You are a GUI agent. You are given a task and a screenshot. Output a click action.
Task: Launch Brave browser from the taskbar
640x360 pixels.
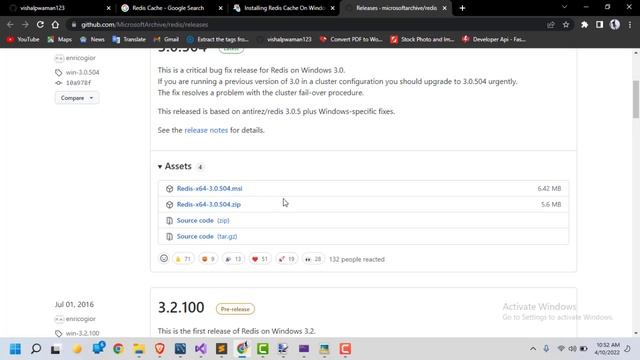click(160, 349)
